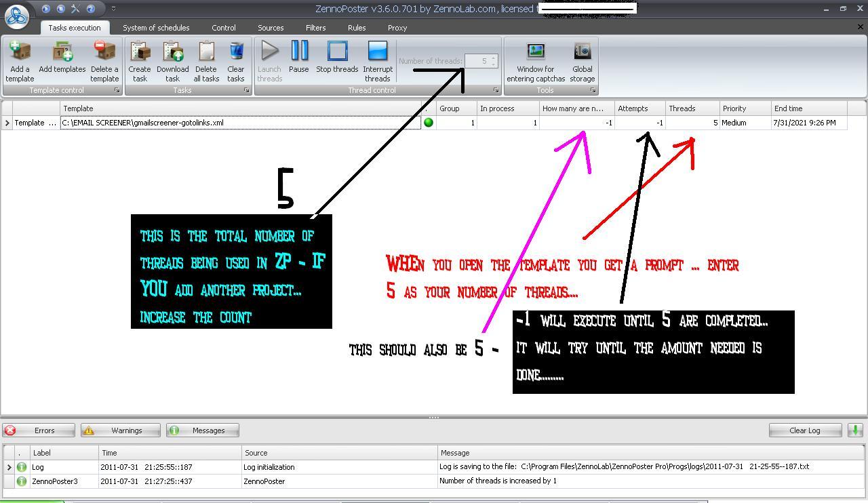Sort by Threads column header

(x=692, y=108)
